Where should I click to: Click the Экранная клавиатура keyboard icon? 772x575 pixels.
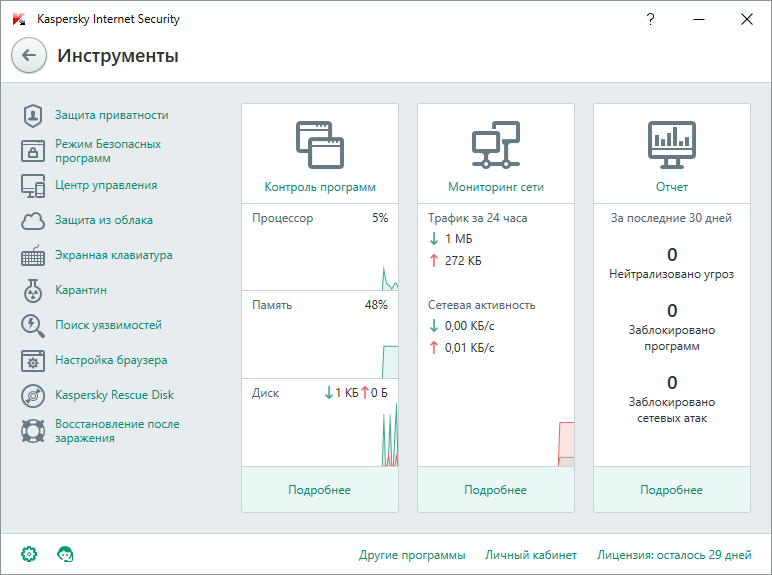point(33,256)
